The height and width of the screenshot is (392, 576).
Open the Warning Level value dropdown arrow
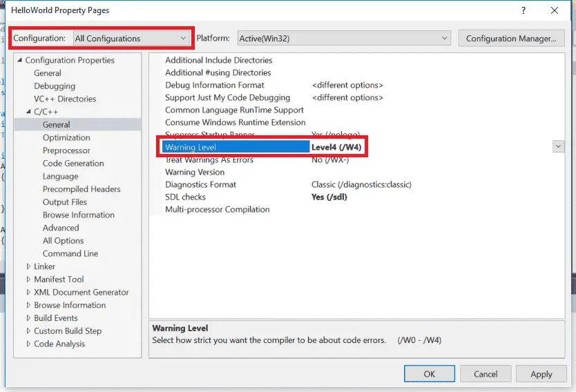point(558,146)
